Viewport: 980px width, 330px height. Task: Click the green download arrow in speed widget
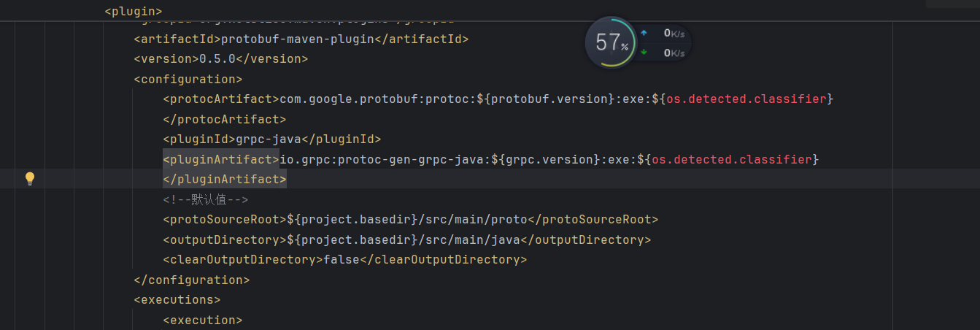[x=644, y=53]
